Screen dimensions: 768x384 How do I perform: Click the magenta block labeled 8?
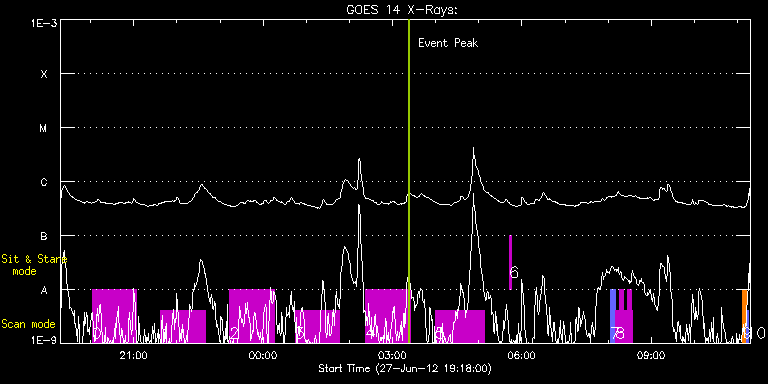pos(624,316)
